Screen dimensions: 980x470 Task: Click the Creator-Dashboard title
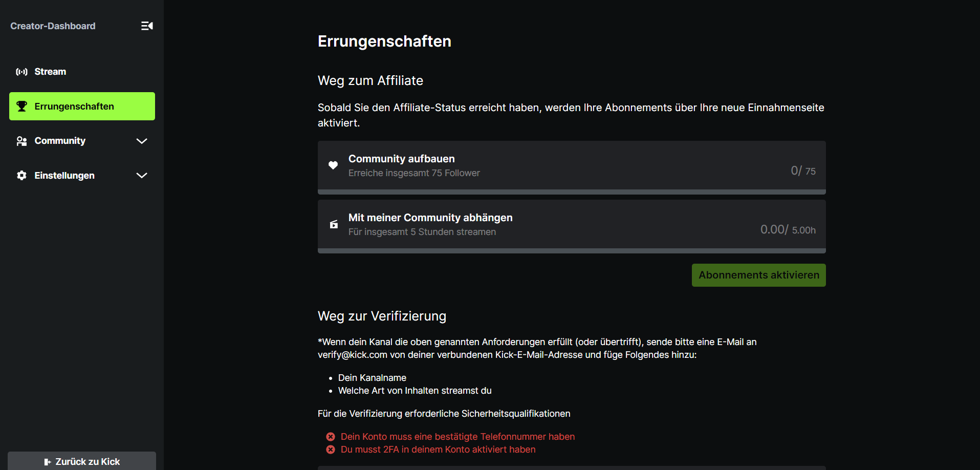tap(53, 26)
